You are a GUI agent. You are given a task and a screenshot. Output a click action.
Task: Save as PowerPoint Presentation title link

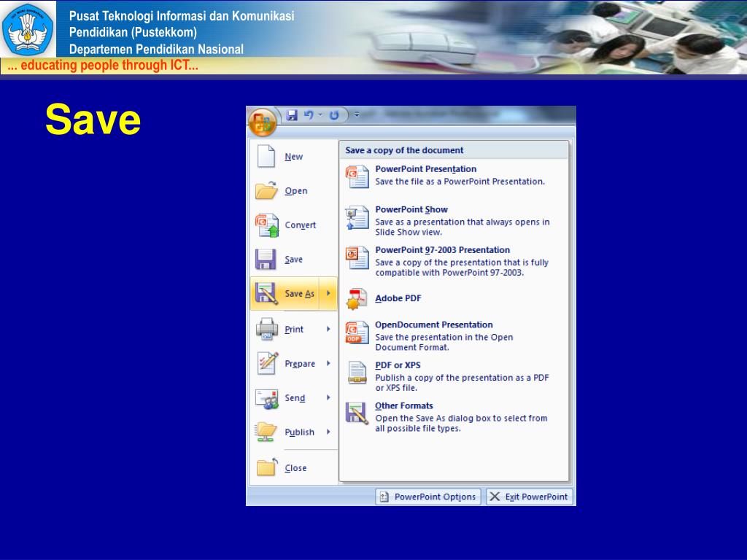(x=425, y=168)
